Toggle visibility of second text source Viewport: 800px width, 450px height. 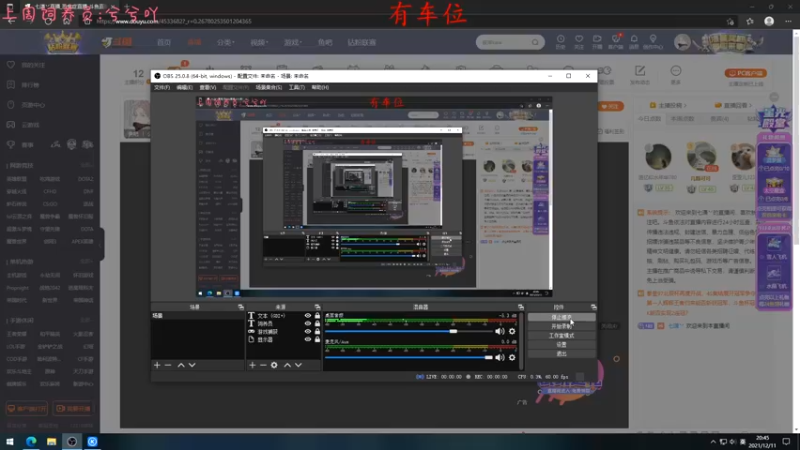(x=308, y=323)
